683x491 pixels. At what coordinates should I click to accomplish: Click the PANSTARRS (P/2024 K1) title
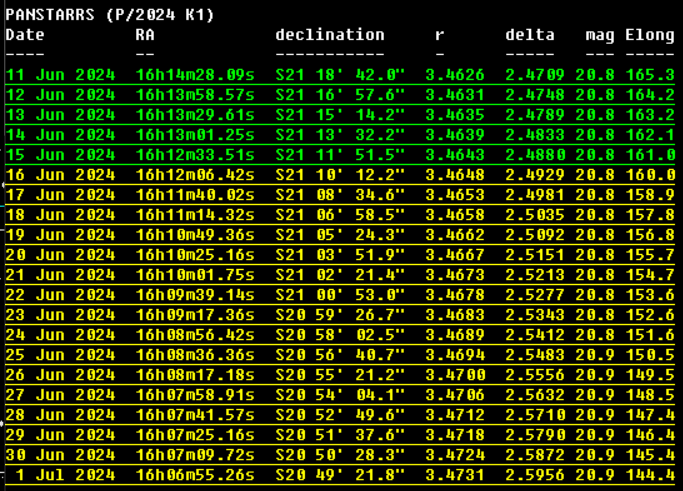click(x=110, y=15)
